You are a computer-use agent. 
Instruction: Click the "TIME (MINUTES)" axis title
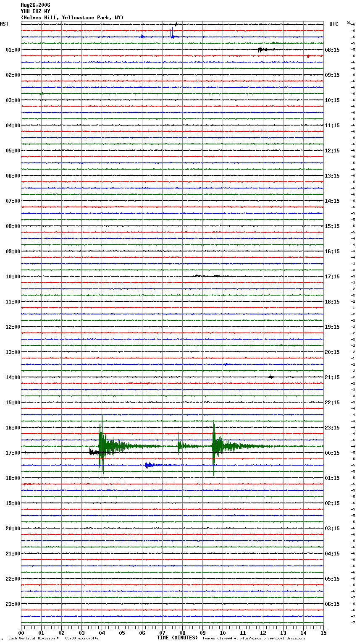tap(177, 638)
